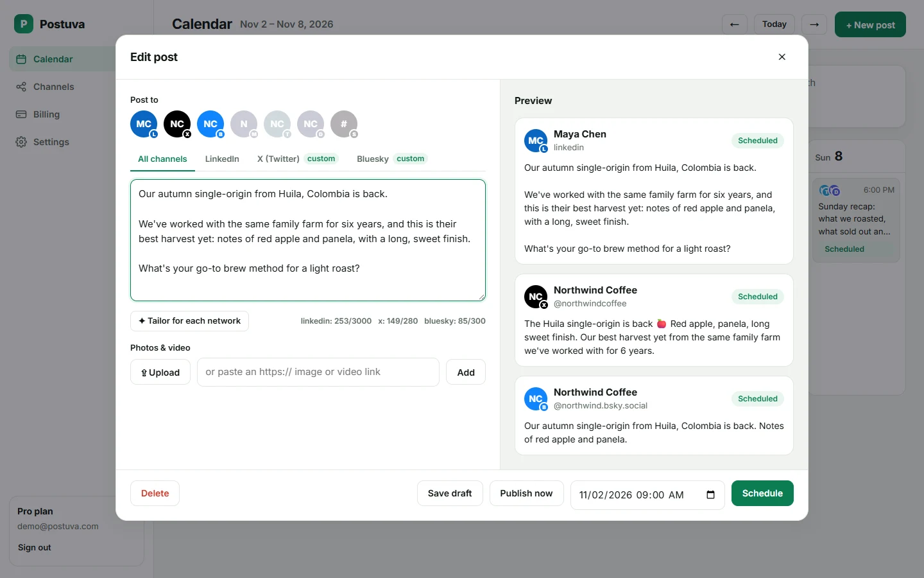Screen dimensions: 924x578
Task: Click Scheduled badge on northwind.bsky.social preview
Action: (x=758, y=399)
